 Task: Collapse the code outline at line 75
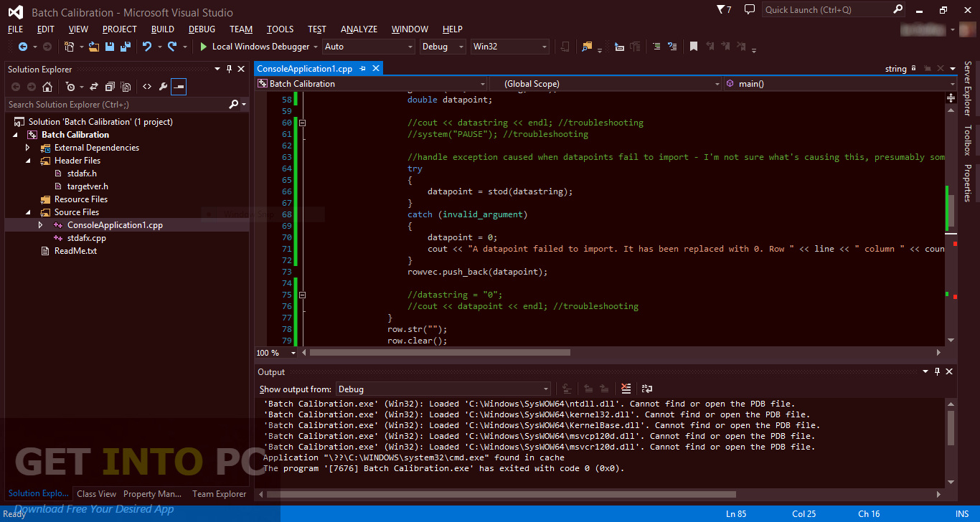pyautogui.click(x=302, y=295)
